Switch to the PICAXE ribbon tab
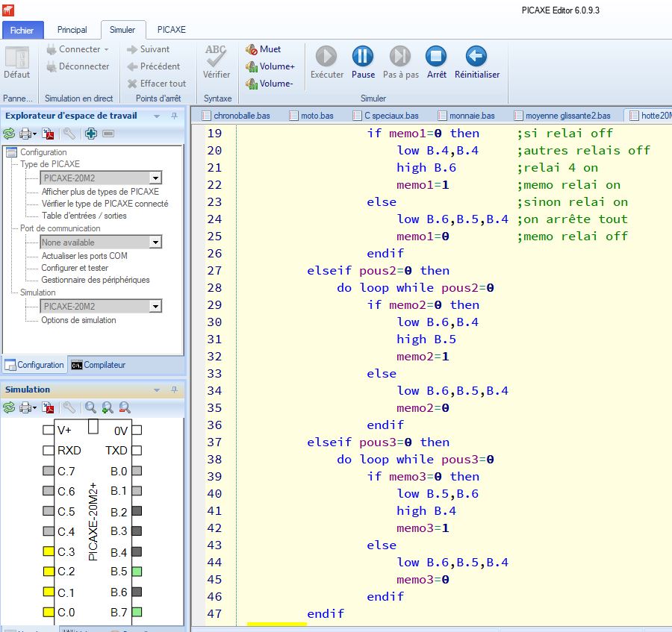The height and width of the screenshot is (632, 672). pyautogui.click(x=171, y=30)
